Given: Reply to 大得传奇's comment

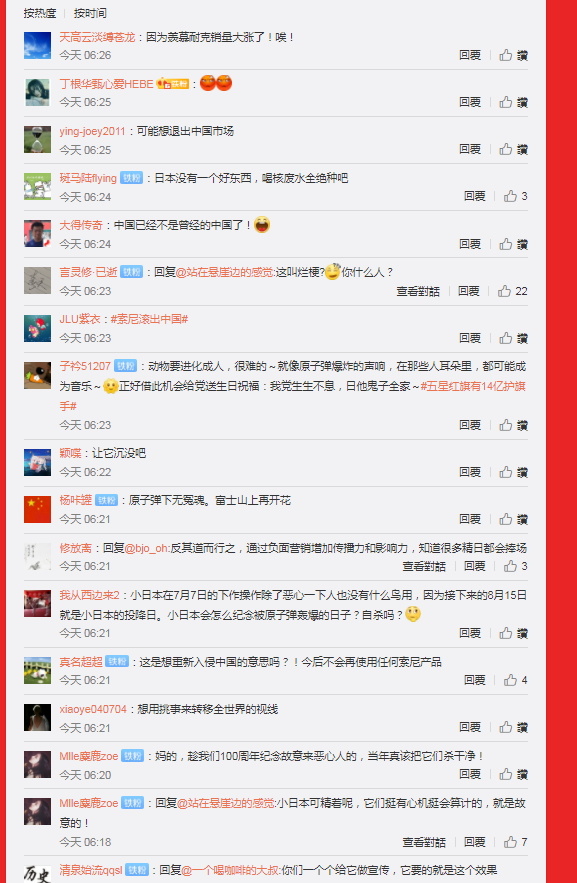Looking at the screenshot, I should (x=469, y=244).
